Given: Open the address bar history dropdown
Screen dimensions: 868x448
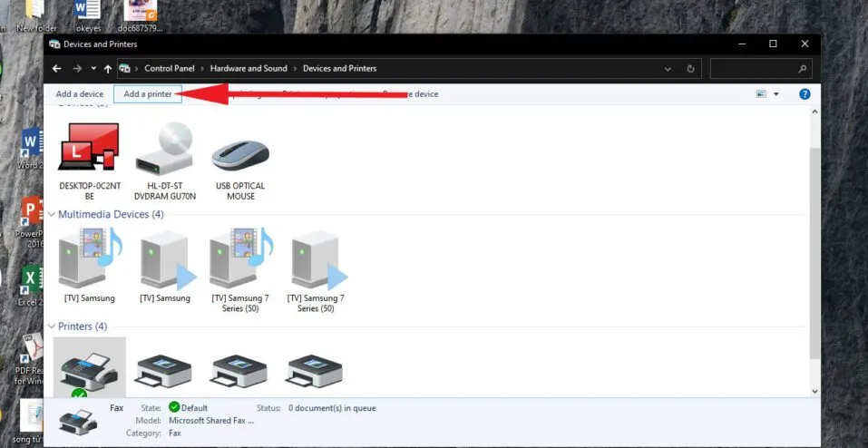Looking at the screenshot, I should (668, 69).
